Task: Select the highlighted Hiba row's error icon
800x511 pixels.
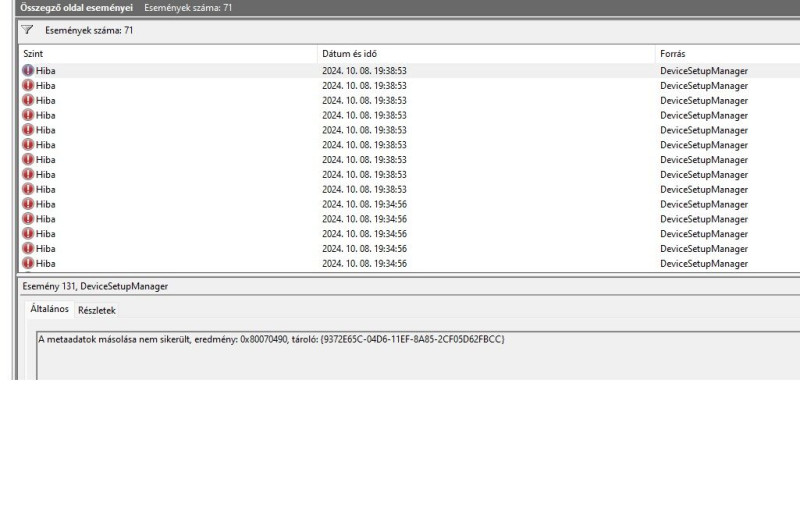Action: tap(28, 70)
